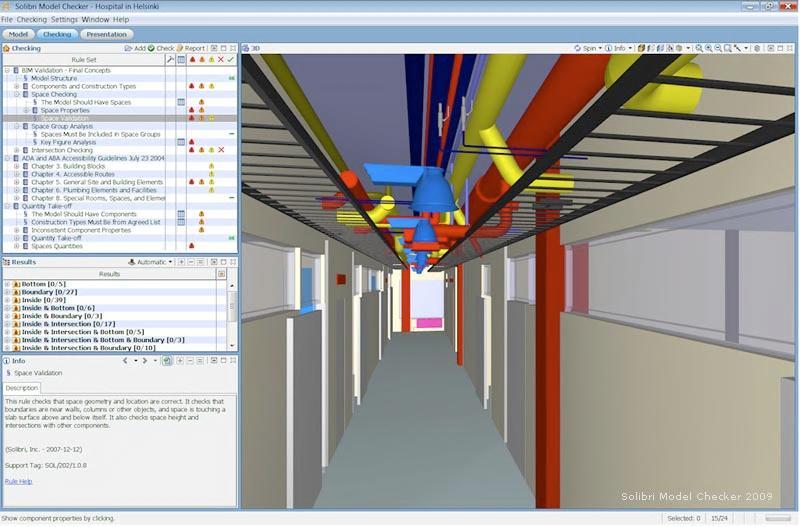Switch to the Model tab

(18, 34)
